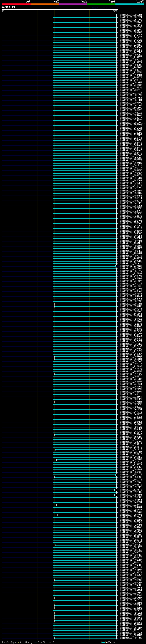Click hit UniRef100_Q9ZP08
146x644 pixels.
click(x=131, y=221)
